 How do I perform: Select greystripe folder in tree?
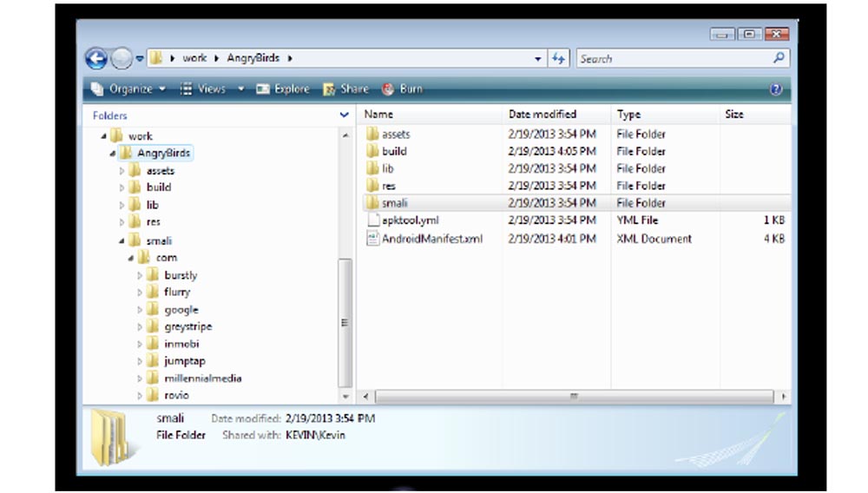[x=187, y=326]
